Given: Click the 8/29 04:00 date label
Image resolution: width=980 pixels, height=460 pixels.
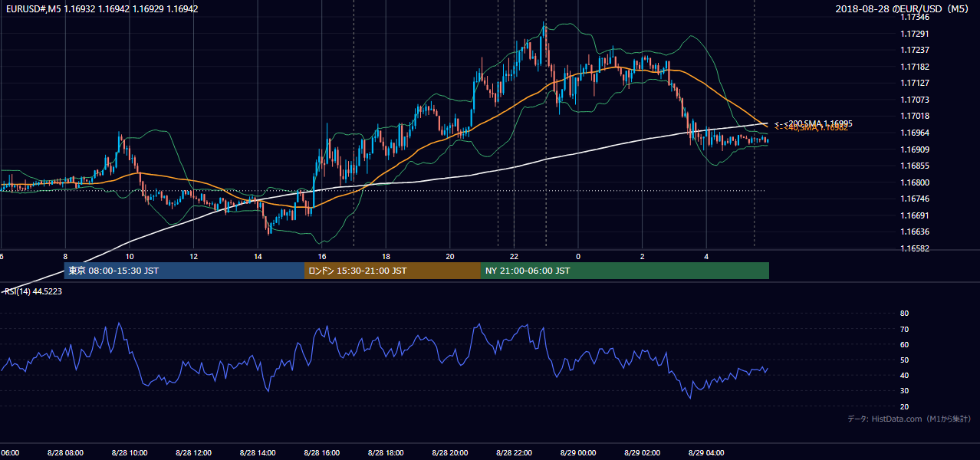Looking at the screenshot, I should pyautogui.click(x=706, y=452).
